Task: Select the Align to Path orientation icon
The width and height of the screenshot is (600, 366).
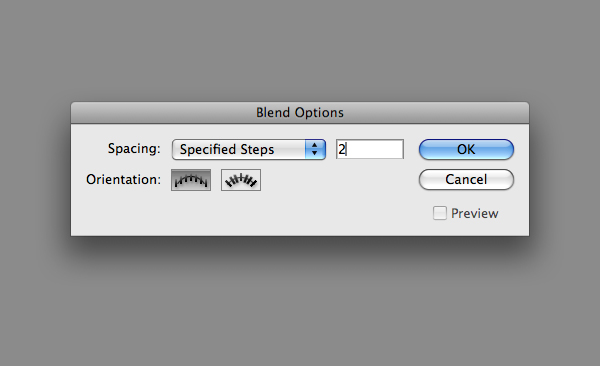Action: point(241,180)
